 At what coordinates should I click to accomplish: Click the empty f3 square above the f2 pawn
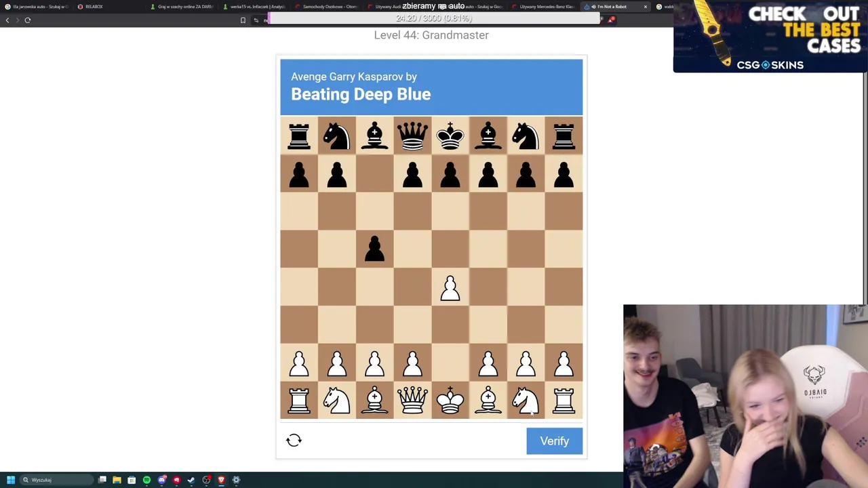488,325
